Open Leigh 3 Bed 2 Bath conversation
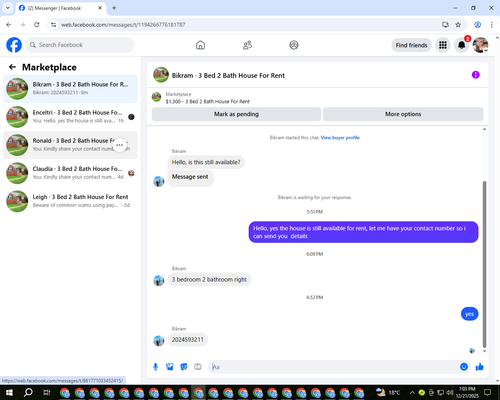 [70, 201]
